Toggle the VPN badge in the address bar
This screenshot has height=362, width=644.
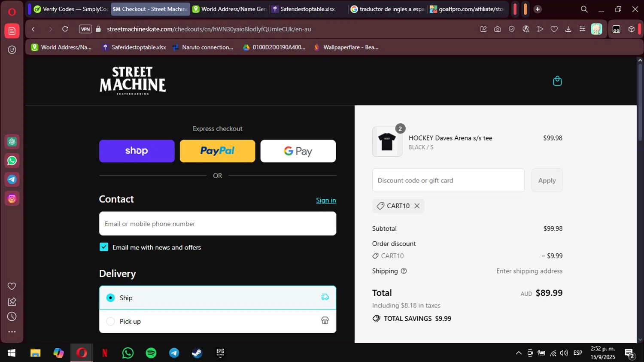(x=85, y=29)
